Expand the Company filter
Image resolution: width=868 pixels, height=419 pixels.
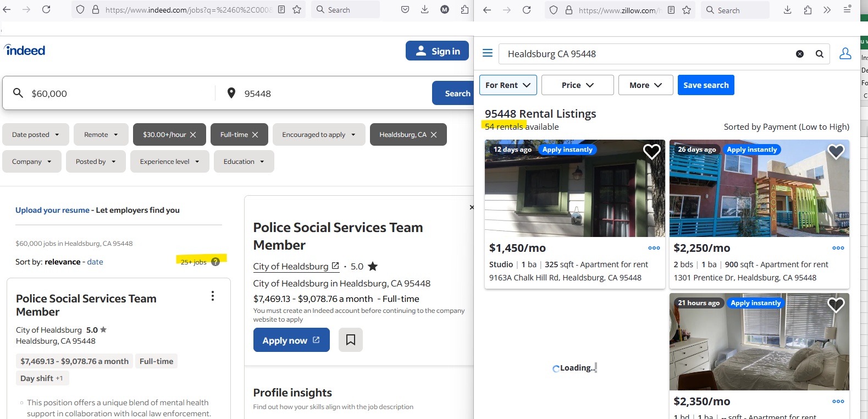tap(32, 162)
